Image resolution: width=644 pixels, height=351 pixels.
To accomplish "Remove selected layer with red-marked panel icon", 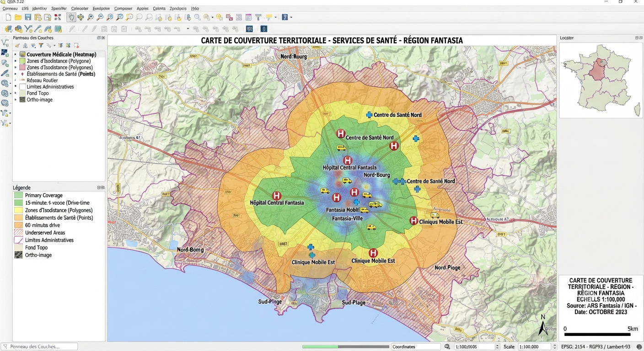I will click(76, 46).
